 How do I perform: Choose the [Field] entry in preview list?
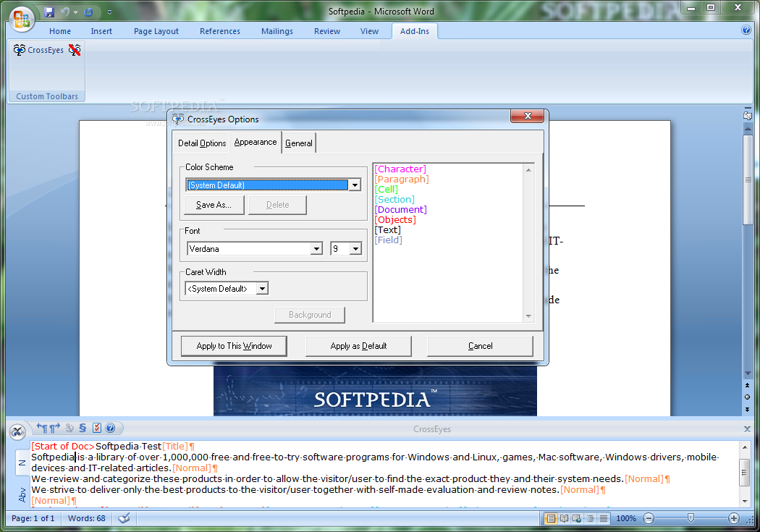pos(388,240)
